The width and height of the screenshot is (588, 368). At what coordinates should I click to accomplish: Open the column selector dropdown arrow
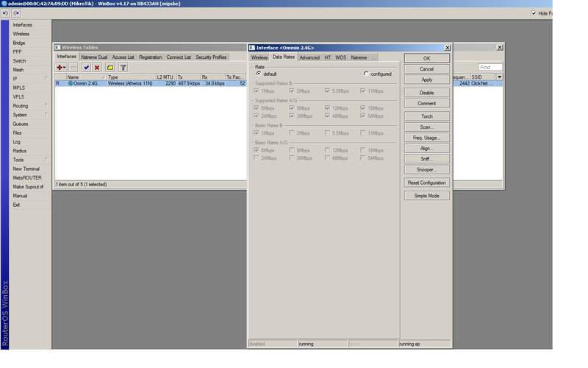[500, 77]
